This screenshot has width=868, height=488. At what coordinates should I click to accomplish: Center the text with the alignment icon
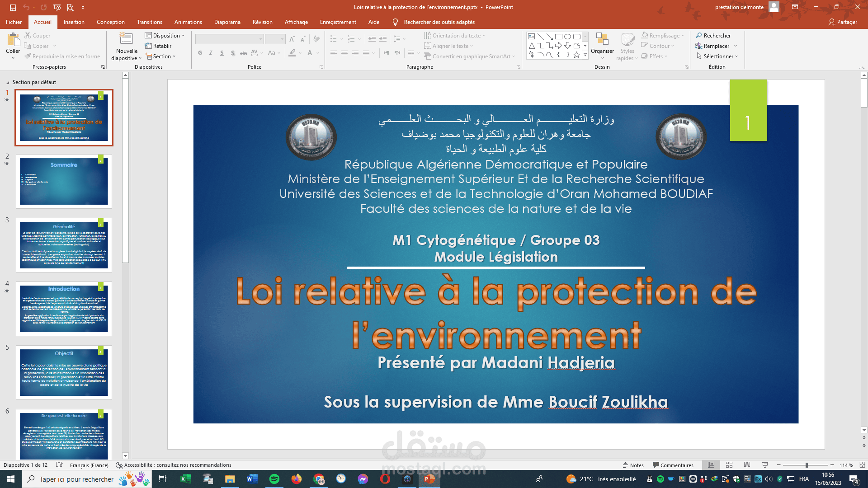345,53
